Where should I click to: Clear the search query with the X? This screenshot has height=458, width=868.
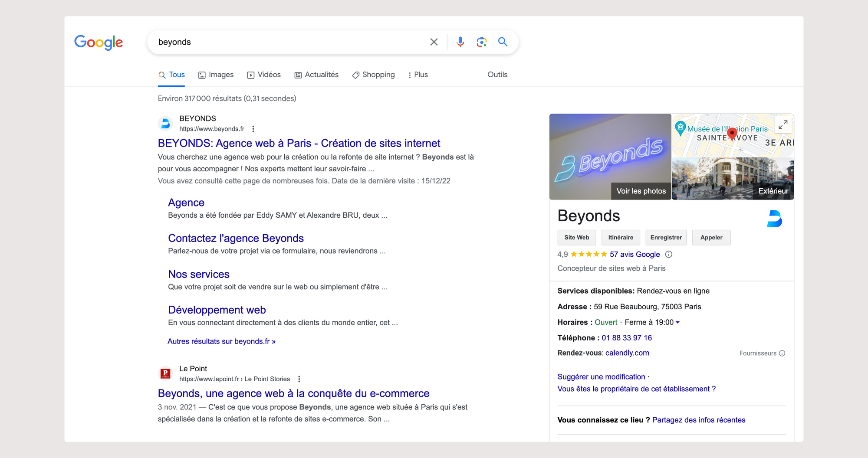click(434, 42)
